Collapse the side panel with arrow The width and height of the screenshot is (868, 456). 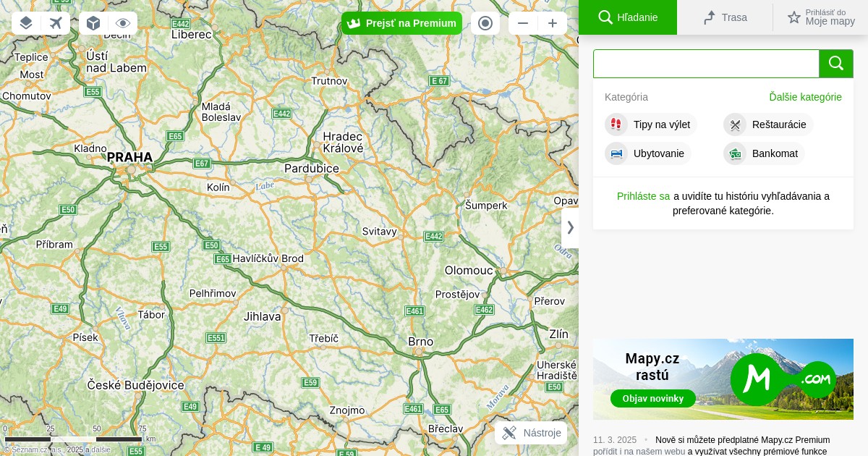coord(570,227)
